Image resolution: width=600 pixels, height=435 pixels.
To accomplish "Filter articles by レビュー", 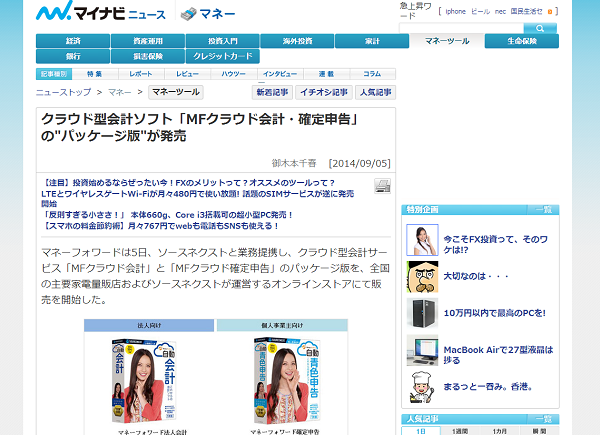I will [x=188, y=74].
